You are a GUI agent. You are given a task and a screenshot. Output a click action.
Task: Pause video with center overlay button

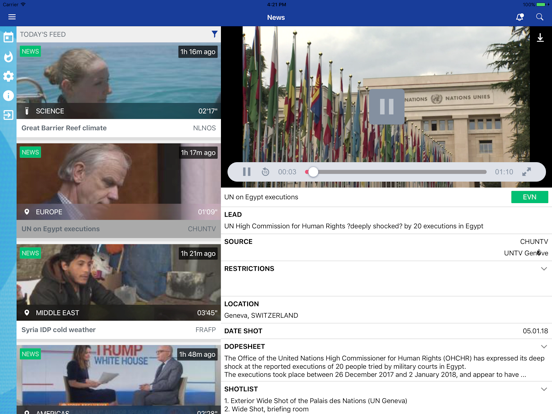(x=387, y=106)
